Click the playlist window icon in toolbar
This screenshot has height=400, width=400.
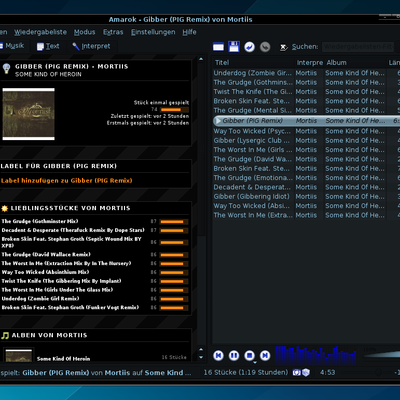(218, 47)
